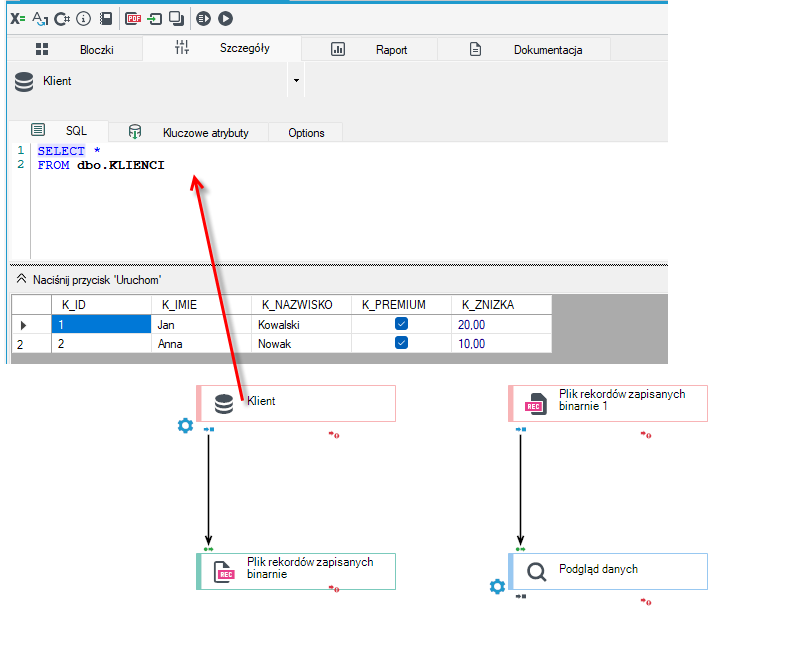
Task: Click the Podgląd danych green input port
Action: tap(520, 549)
